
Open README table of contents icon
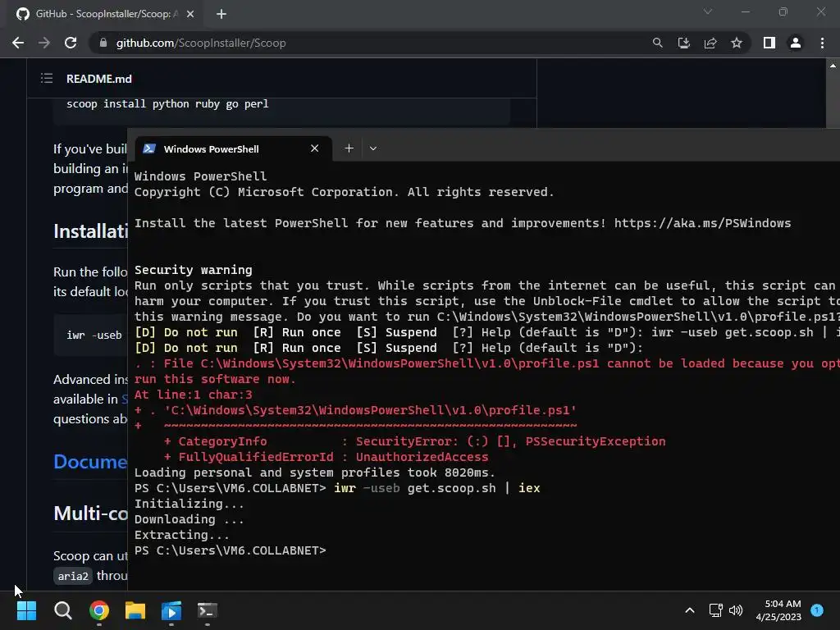pos(47,78)
